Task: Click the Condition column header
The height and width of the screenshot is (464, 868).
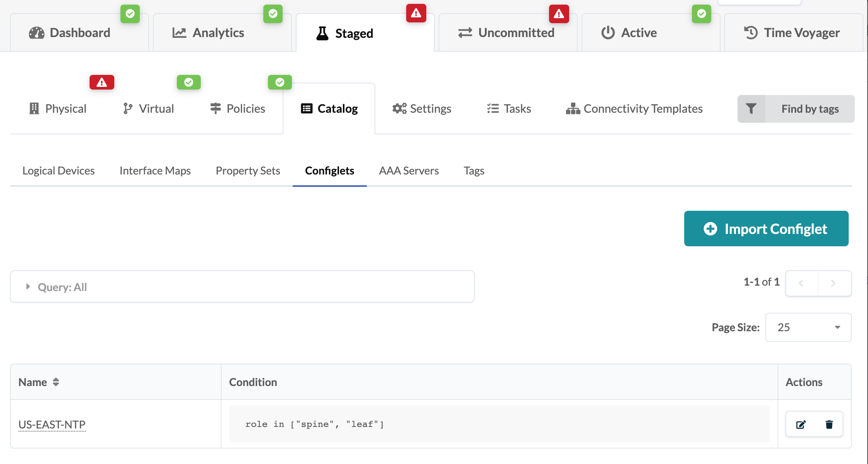Action: pos(253,382)
